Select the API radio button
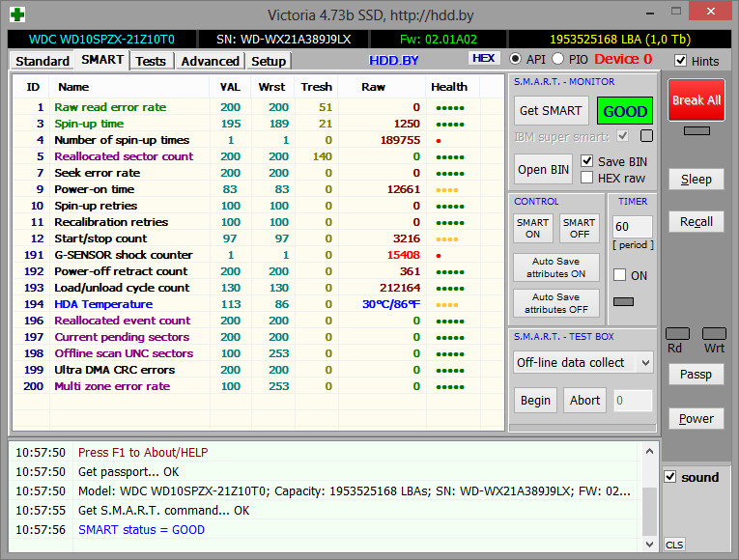Screen dimensions: 739x560 click(515, 59)
